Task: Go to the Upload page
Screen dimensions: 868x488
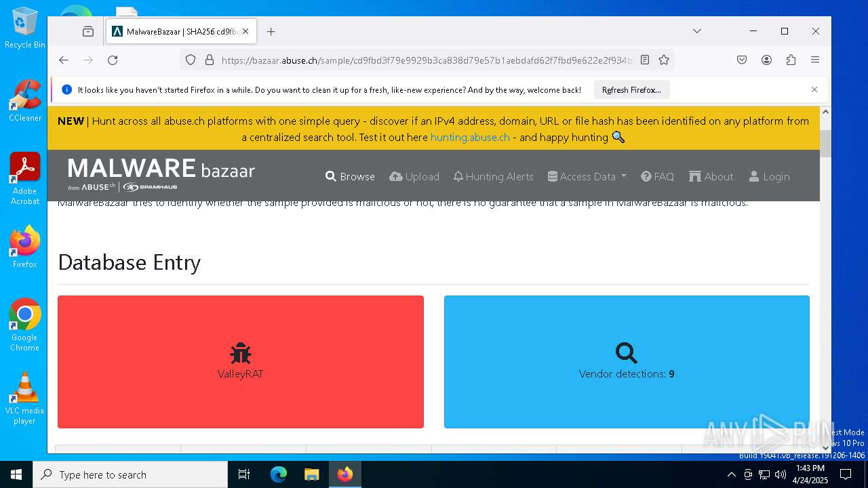Action: pyautogui.click(x=414, y=176)
